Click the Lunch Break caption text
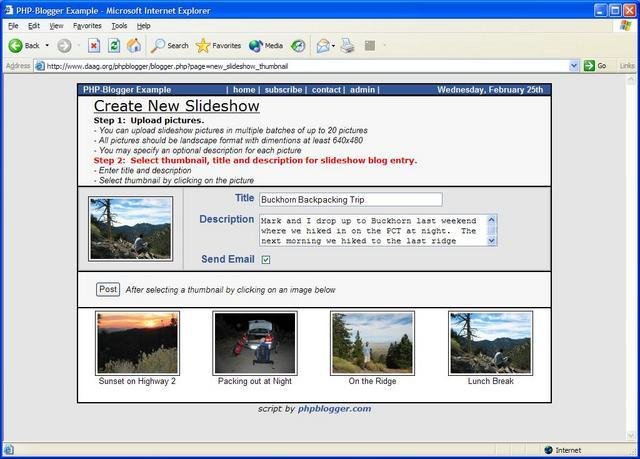 491,381
